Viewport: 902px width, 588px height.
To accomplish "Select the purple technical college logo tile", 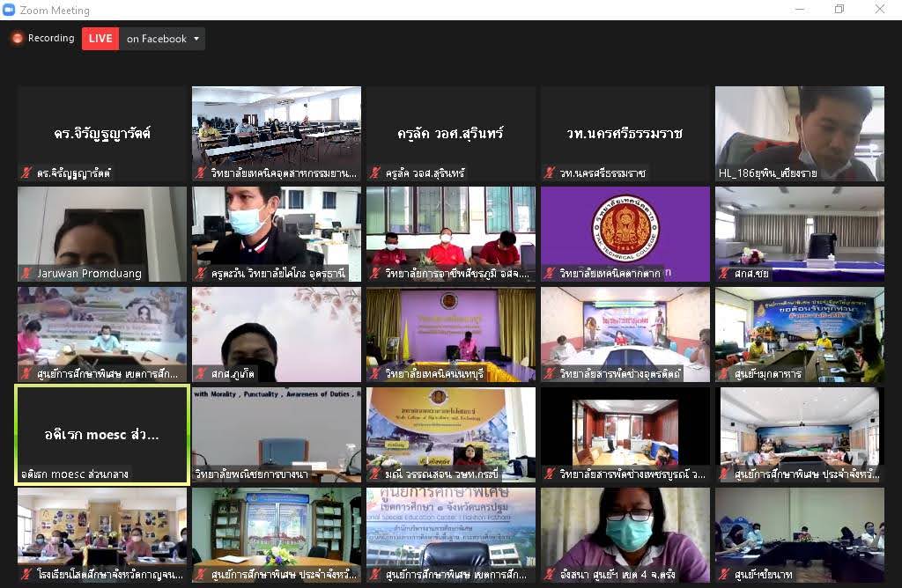I will (625, 232).
